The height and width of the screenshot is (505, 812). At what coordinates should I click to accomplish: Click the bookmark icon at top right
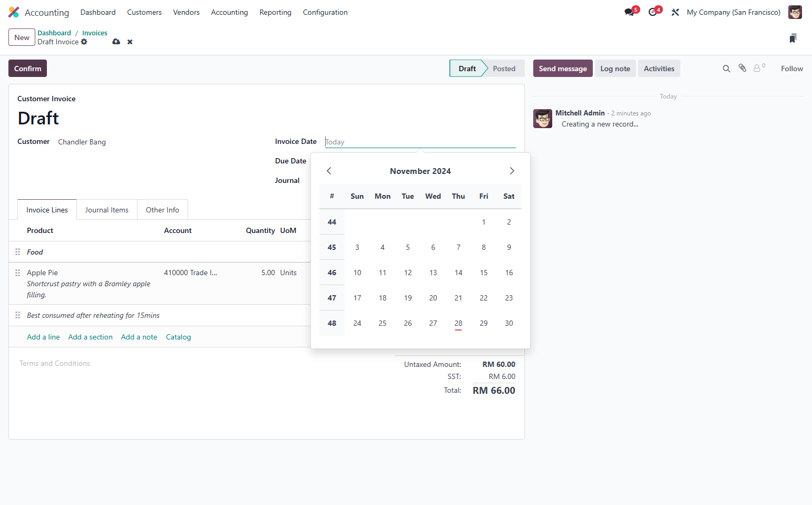click(x=793, y=38)
